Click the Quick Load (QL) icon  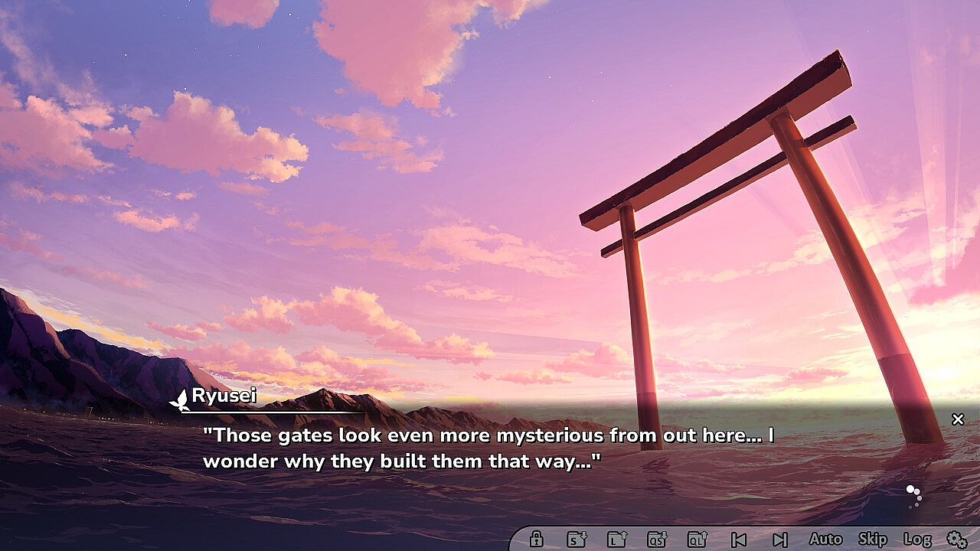pyautogui.click(x=697, y=539)
